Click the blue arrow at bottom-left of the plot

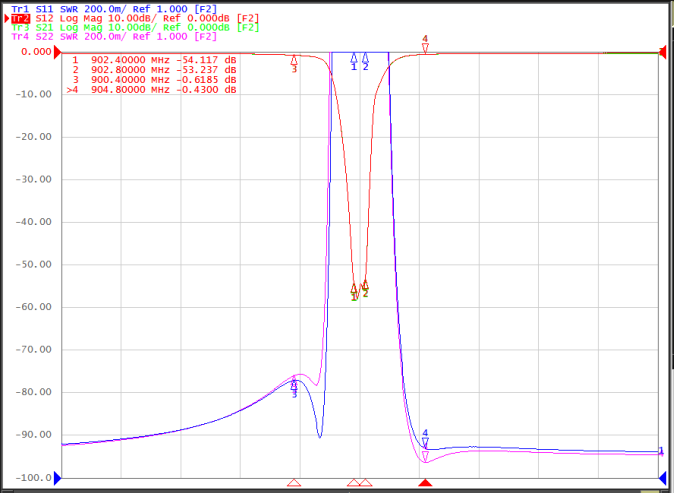(58, 478)
